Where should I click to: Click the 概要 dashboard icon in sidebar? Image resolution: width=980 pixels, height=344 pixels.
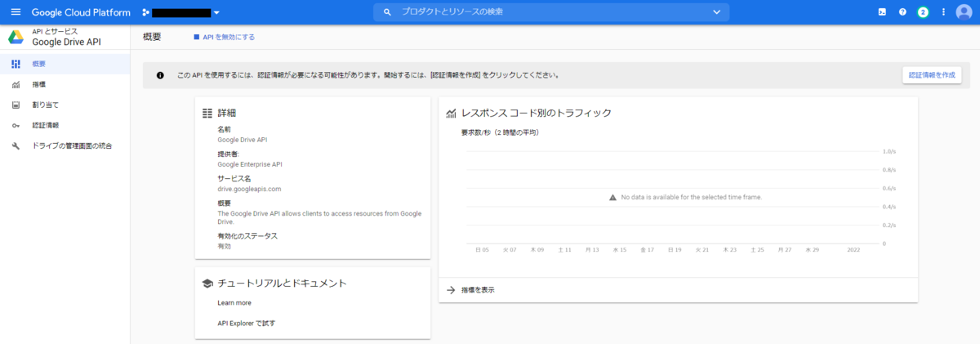coord(16,64)
